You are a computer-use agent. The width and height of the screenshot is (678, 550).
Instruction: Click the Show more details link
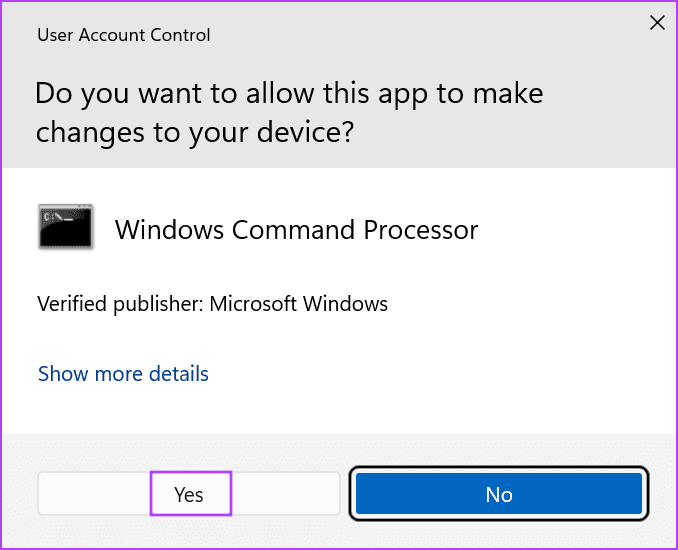(123, 374)
